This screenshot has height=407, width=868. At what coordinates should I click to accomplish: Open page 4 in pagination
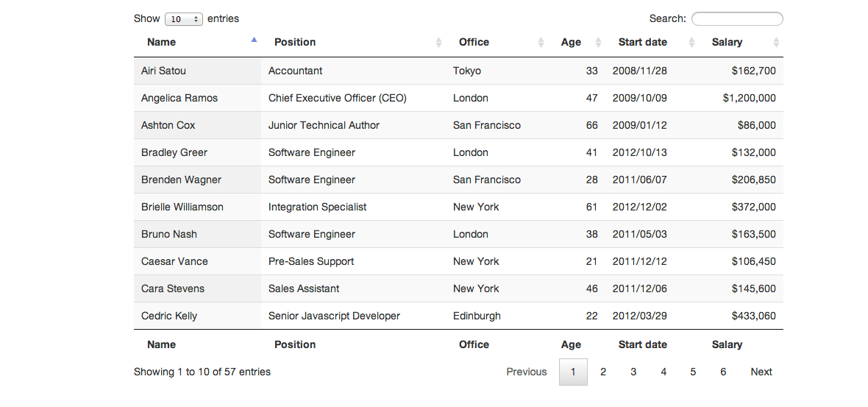pyautogui.click(x=664, y=372)
